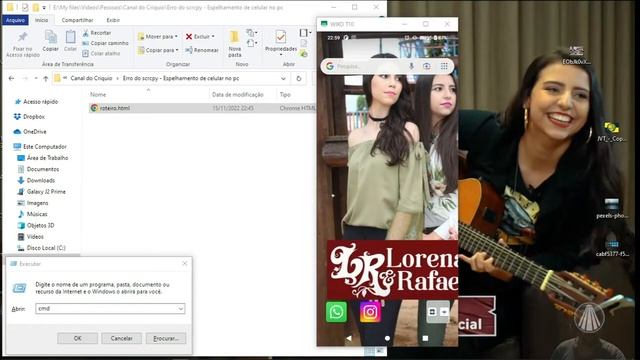The image size is (640, 360).
Task: Click Cancelar in Executar dialog
Action: (x=121, y=338)
